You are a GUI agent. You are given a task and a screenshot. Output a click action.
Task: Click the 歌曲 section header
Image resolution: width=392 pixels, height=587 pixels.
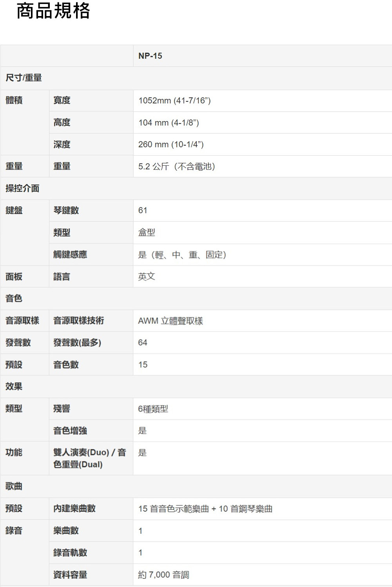click(x=14, y=487)
